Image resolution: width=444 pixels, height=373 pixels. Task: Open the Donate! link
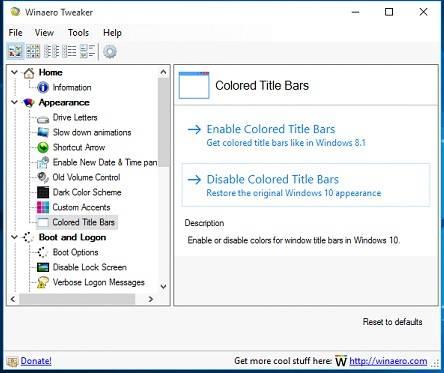point(36,361)
